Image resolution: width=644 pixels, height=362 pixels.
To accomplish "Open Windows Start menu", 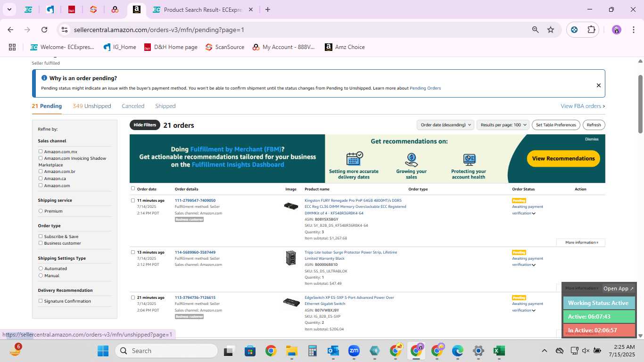I will [103, 351].
